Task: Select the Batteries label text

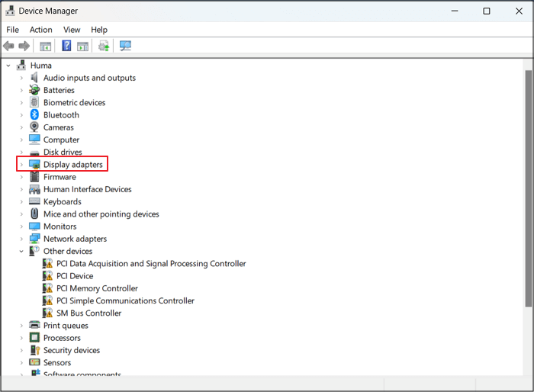Action: (x=59, y=90)
